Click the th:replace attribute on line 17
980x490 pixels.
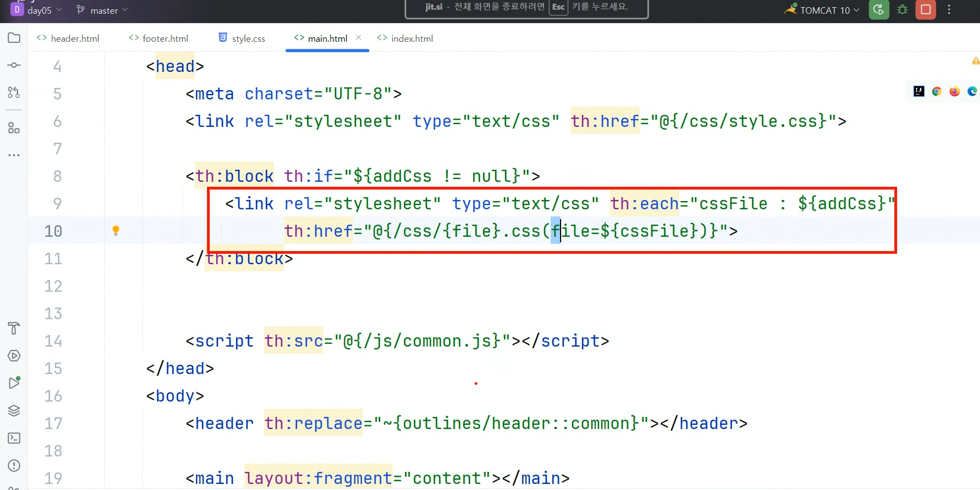(x=313, y=423)
